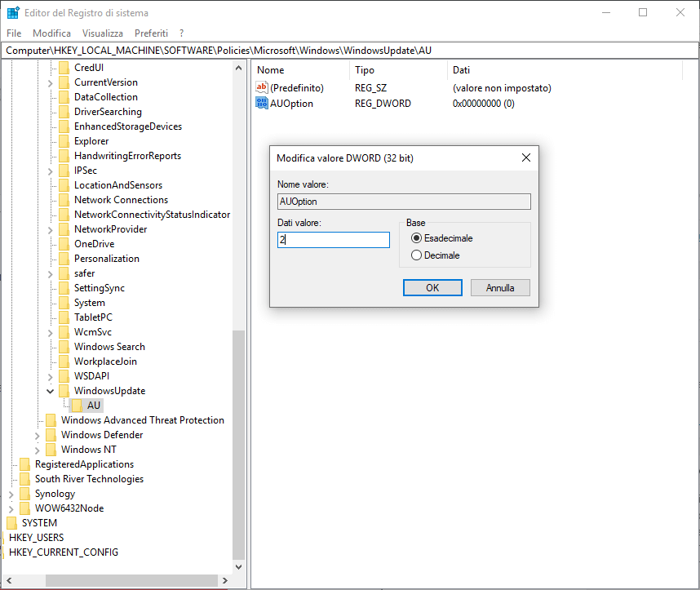Expand the Synology key
Image resolution: width=700 pixels, height=590 pixels.
(x=11, y=495)
